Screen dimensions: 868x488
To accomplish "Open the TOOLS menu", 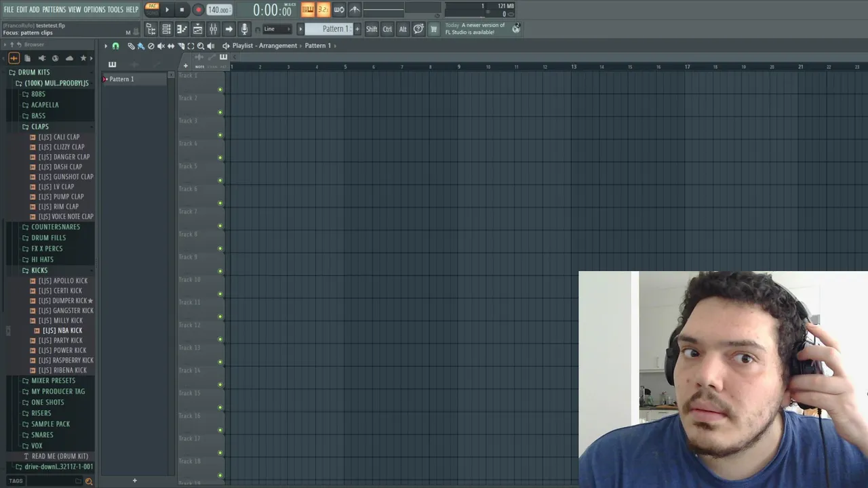I will [115, 9].
